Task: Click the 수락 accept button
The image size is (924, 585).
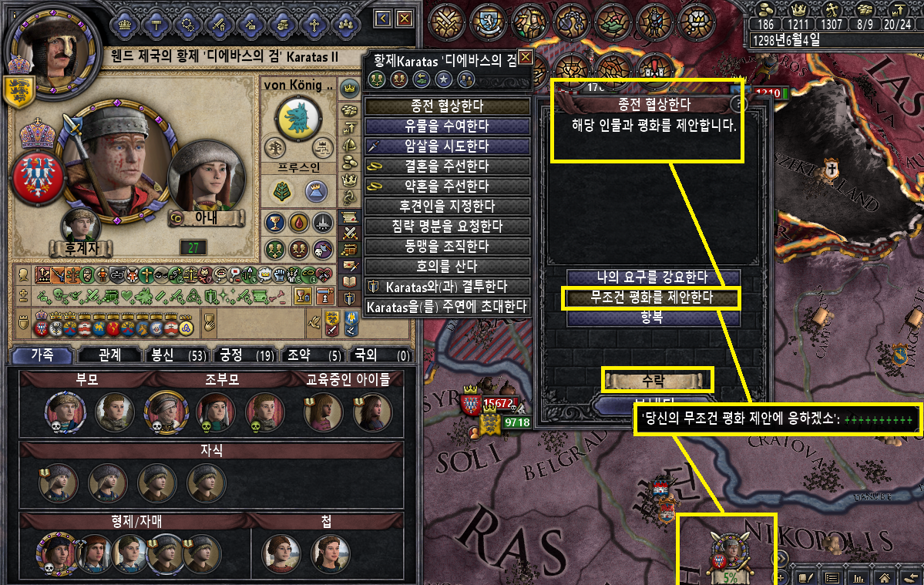Action: click(654, 381)
